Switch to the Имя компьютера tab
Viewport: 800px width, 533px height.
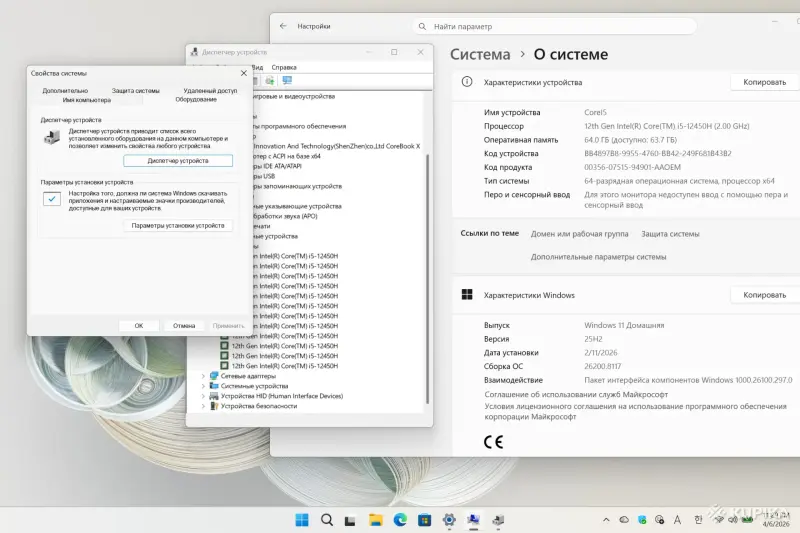(87, 100)
